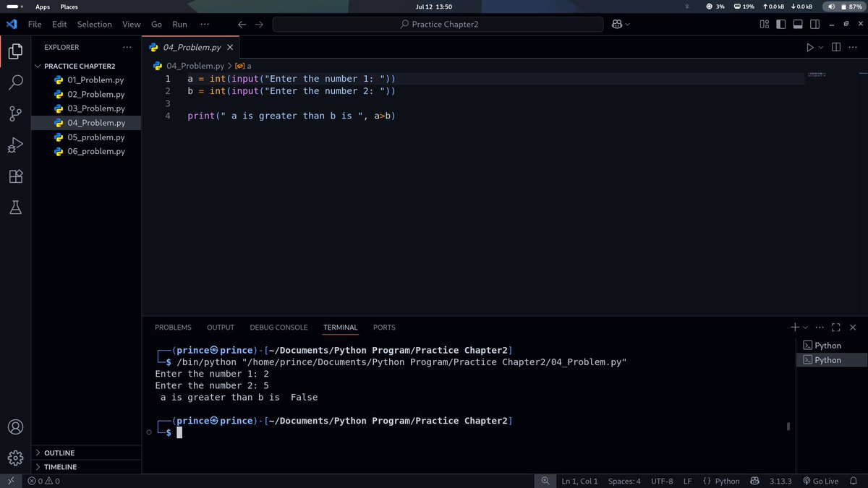
Task: Open 06_problem.py in the explorer
Action: pos(86,151)
